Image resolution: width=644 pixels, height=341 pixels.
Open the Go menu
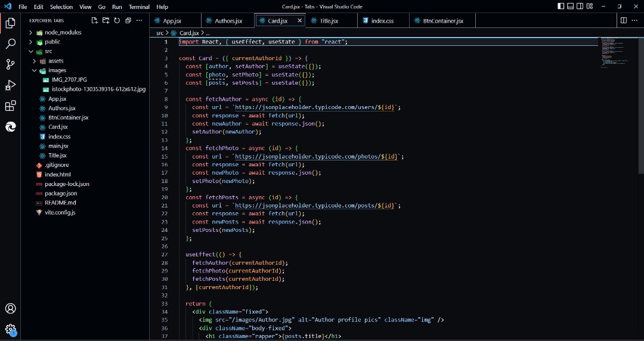tap(102, 7)
